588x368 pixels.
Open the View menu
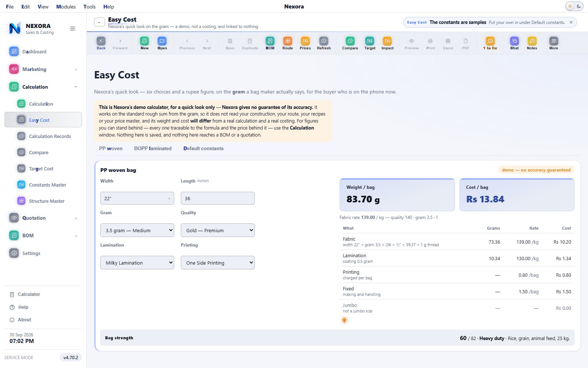click(43, 7)
